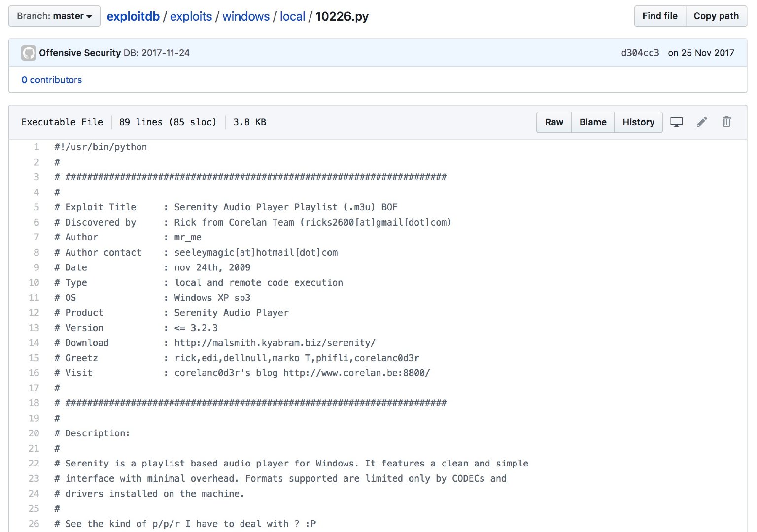The image size is (757, 532).
Task: Open commit d304cc3 link
Action: pyautogui.click(x=640, y=53)
